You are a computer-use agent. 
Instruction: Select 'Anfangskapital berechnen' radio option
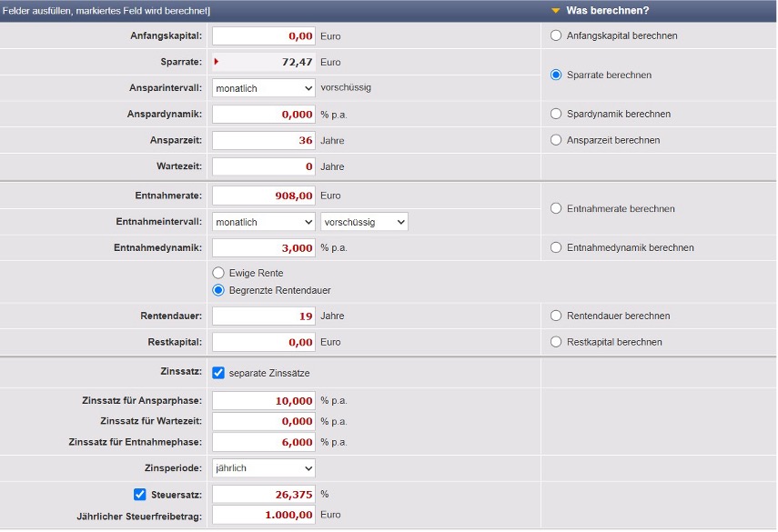click(556, 35)
